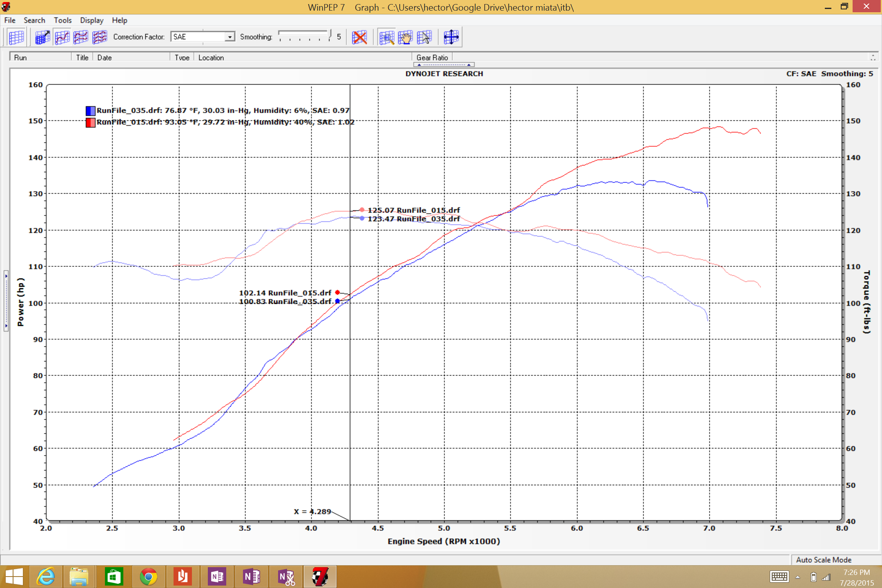Click the blue RunFile_035 legend color swatch
The image size is (882, 588).
[90, 111]
